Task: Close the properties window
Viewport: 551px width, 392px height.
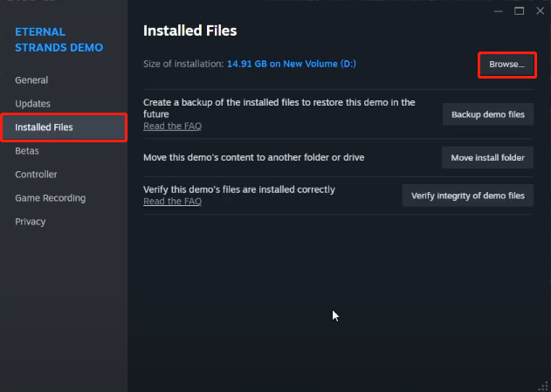Action: pyautogui.click(x=541, y=11)
